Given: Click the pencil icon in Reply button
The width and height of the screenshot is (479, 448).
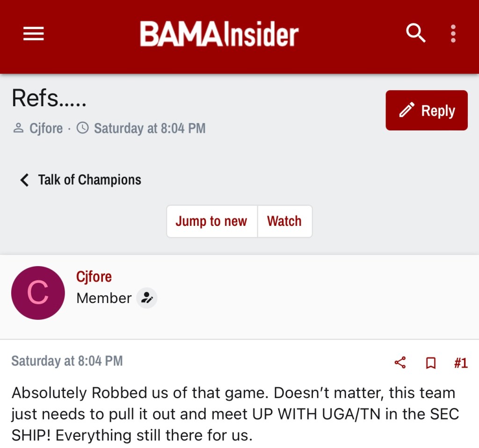Looking at the screenshot, I should tap(406, 110).
